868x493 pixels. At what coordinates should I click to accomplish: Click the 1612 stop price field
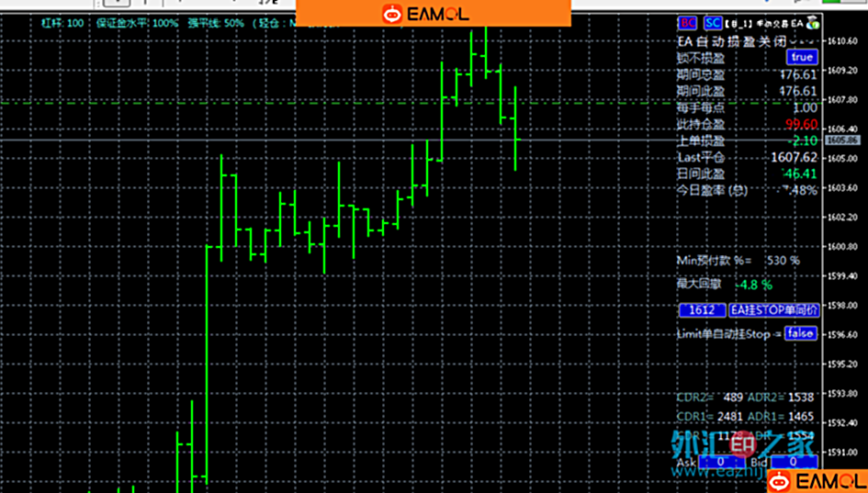(x=702, y=309)
